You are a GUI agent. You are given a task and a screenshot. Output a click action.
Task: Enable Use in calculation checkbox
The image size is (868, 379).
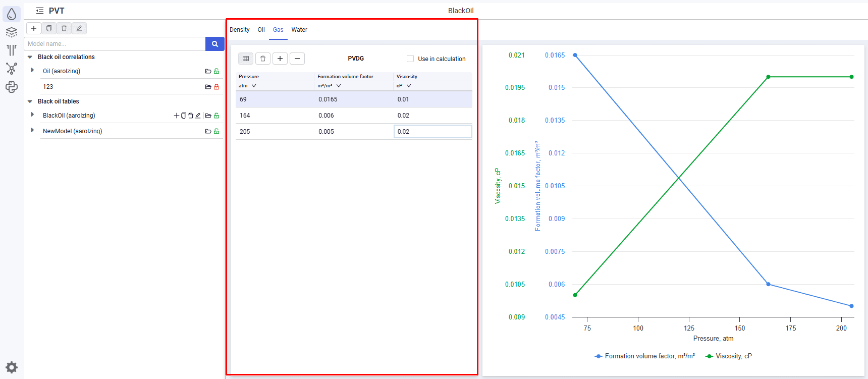[410, 59]
